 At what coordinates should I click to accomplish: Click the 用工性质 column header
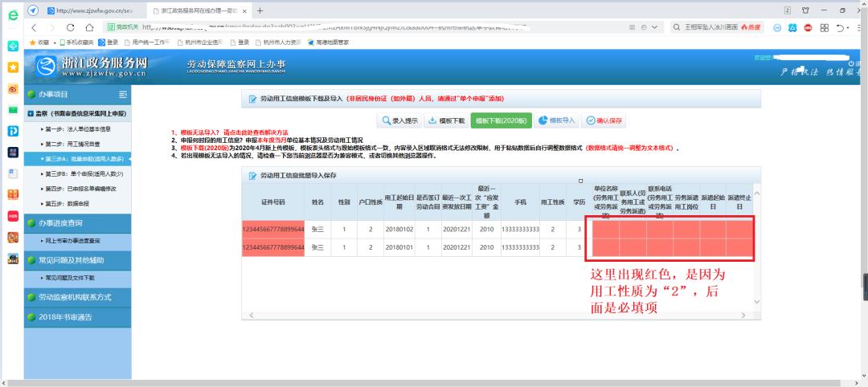point(552,202)
